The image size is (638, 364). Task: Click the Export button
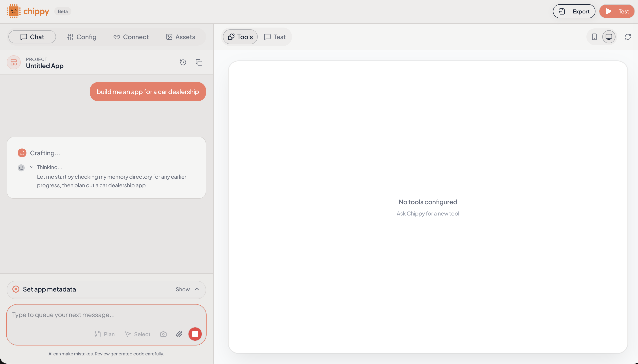coord(574,11)
